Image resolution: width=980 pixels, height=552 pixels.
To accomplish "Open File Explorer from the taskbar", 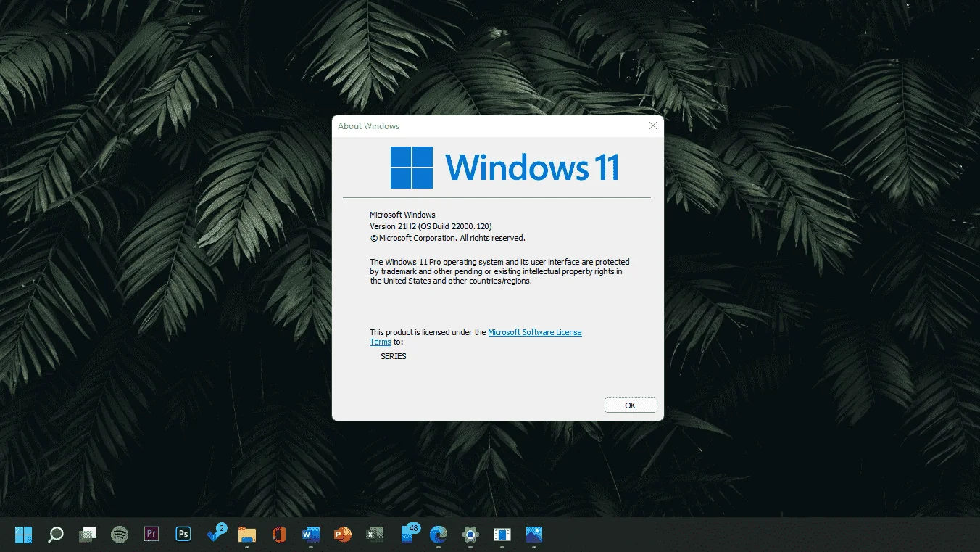I will pos(247,535).
